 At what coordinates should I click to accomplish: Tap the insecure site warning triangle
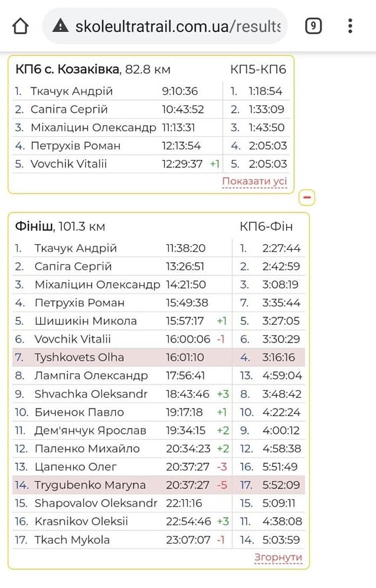[61, 26]
